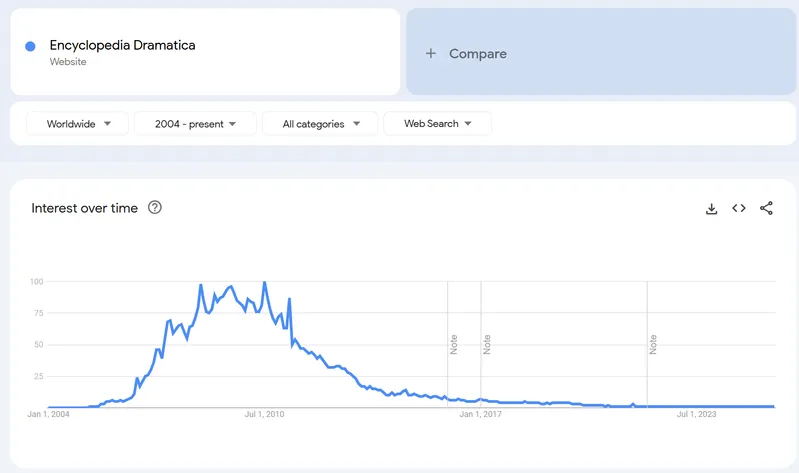
Task: Expand the Worldwide region dropdown
Action: [78, 124]
